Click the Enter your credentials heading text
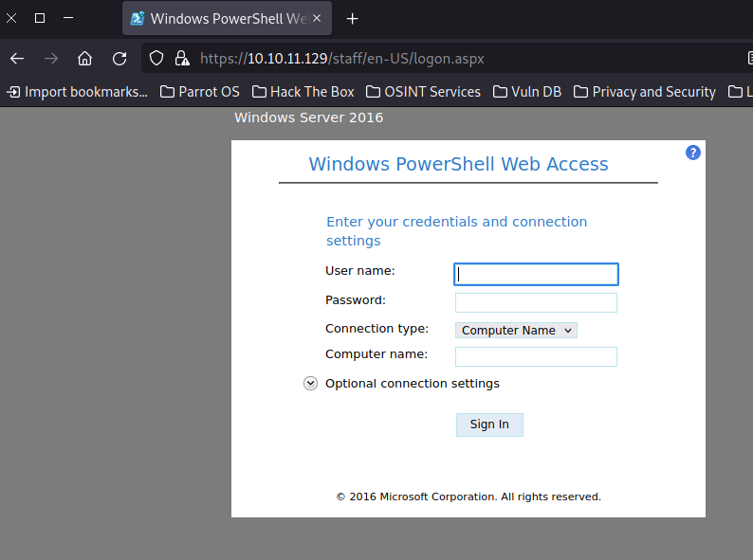This screenshot has height=560, width=753. click(457, 231)
